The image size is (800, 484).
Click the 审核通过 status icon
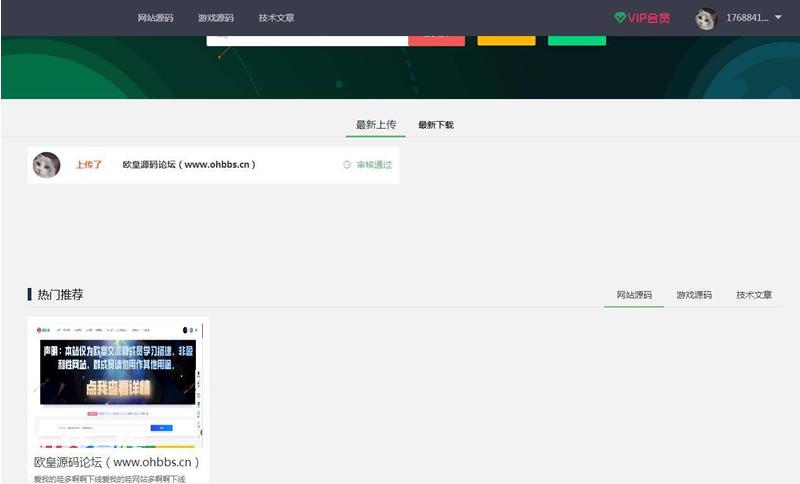click(347, 165)
